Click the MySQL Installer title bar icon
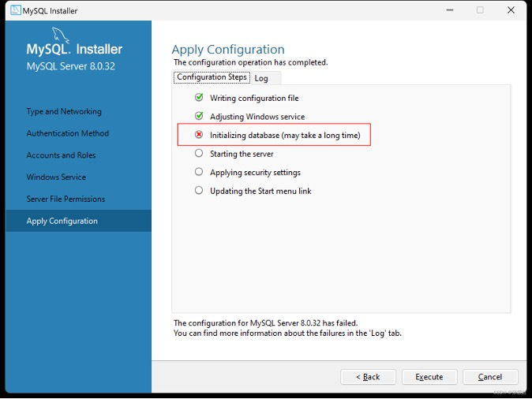This screenshot has height=399, width=532. click(16, 10)
